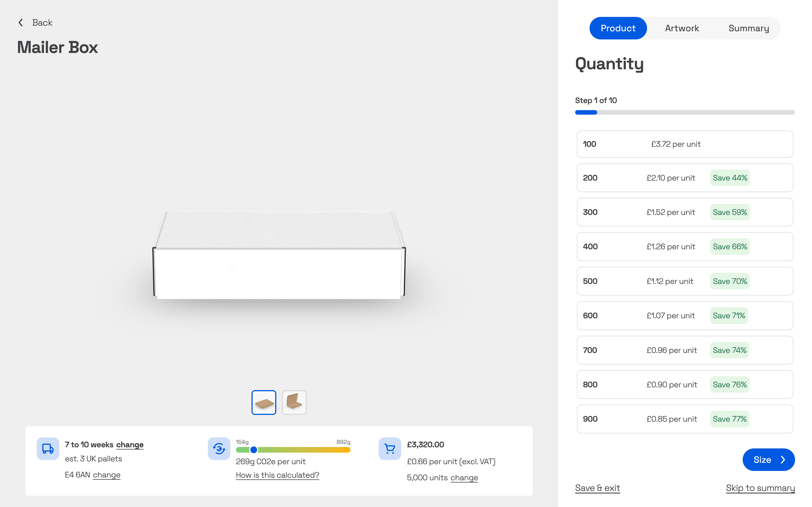This screenshot has height=507, width=812.
Task: Open 'How is this calculated?' link
Action: [277, 475]
